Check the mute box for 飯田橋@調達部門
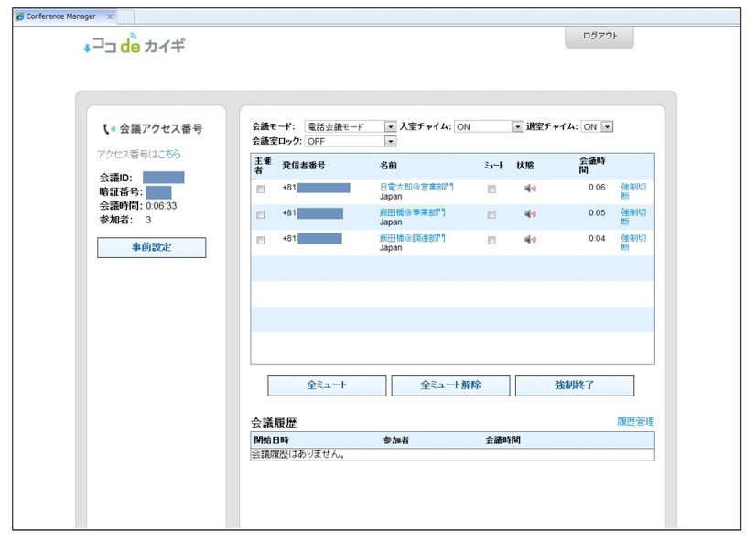756x542 pixels. point(491,241)
